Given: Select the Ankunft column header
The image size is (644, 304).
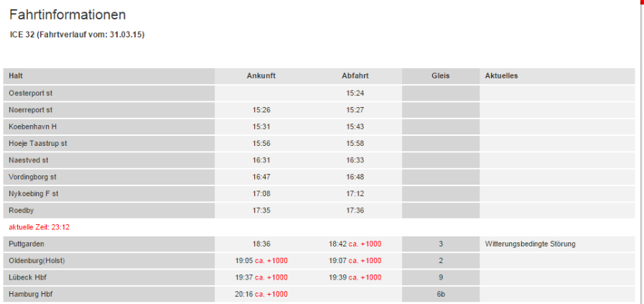Looking at the screenshot, I should coord(261,76).
